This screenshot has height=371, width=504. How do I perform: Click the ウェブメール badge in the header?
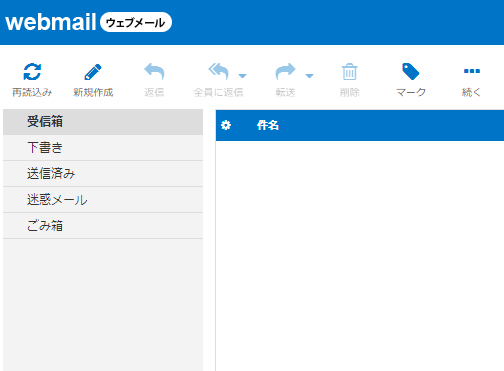[x=136, y=22]
